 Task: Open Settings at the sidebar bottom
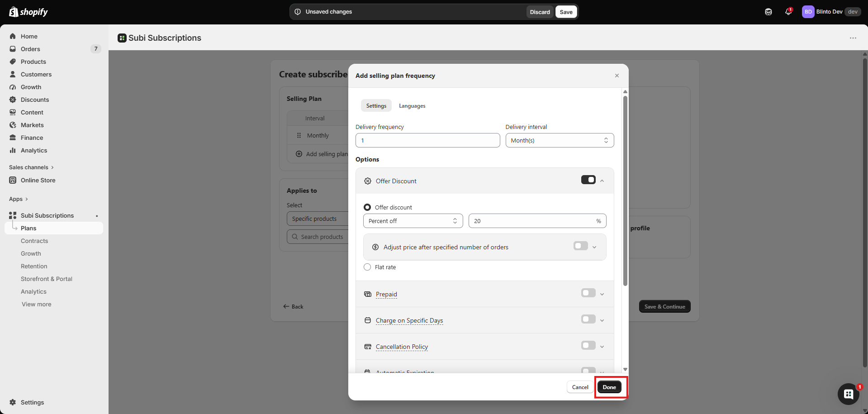[32, 402]
